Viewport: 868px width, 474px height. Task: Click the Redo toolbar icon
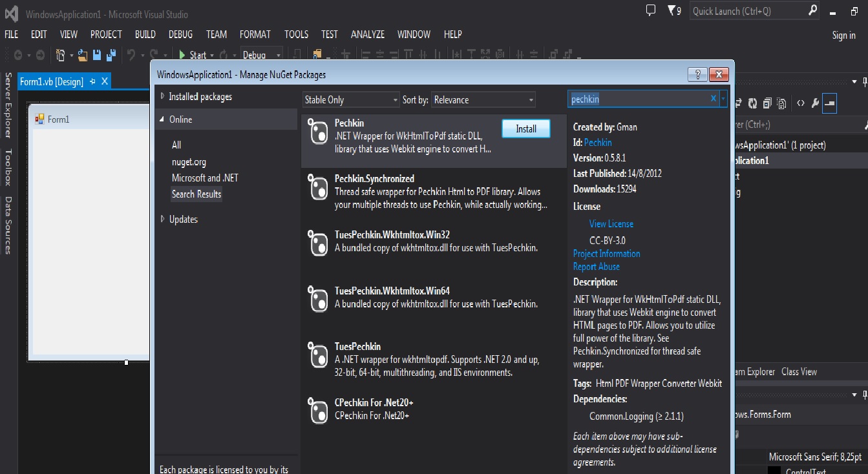click(x=154, y=55)
